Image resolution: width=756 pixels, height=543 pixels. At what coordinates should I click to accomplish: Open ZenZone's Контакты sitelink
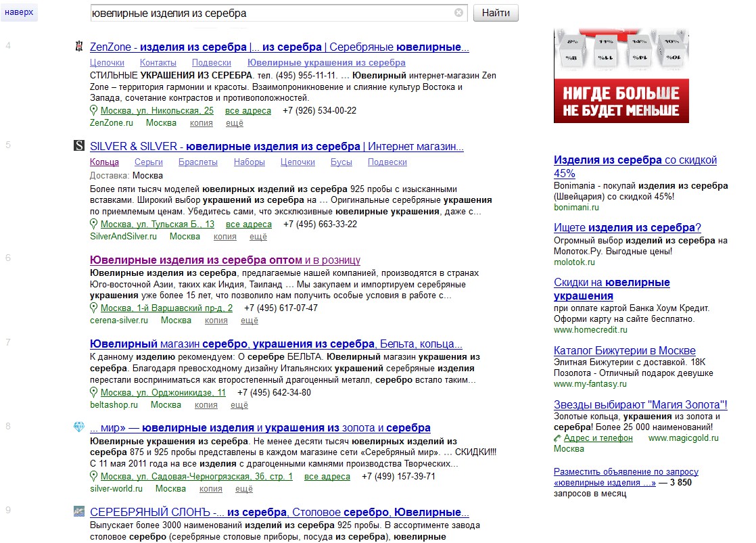click(x=158, y=63)
